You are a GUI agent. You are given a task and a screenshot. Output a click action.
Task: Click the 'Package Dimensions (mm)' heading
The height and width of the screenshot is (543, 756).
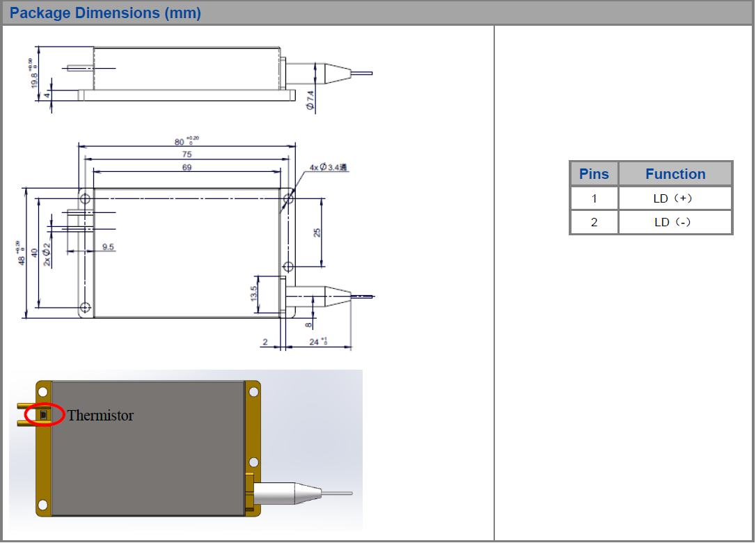point(105,13)
